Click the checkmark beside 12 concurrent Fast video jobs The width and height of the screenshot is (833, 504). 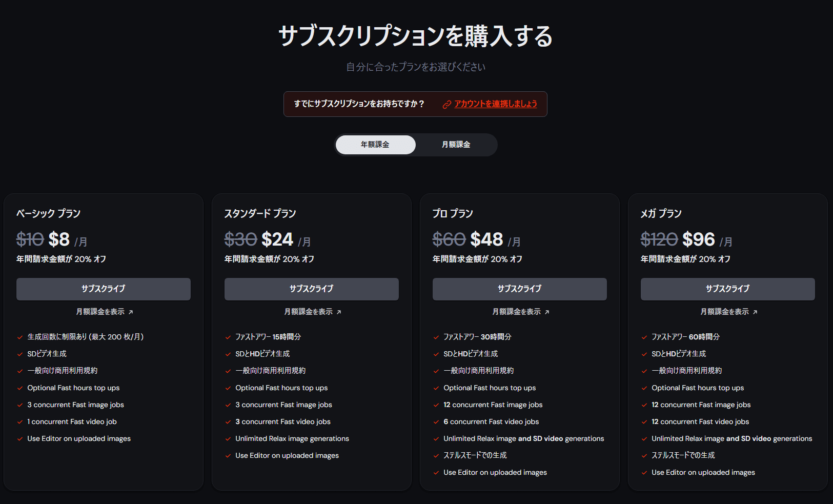644,422
